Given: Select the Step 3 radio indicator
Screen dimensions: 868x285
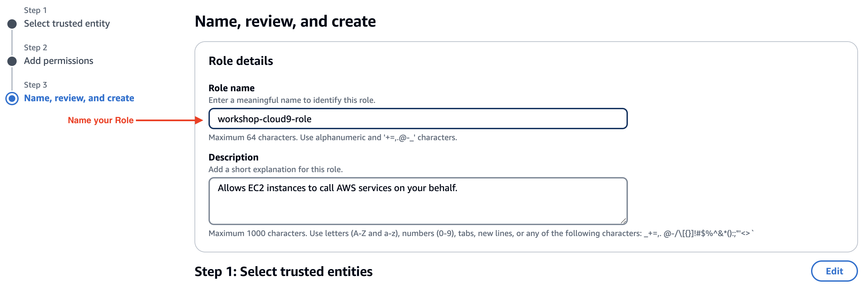Looking at the screenshot, I should pos(12,98).
